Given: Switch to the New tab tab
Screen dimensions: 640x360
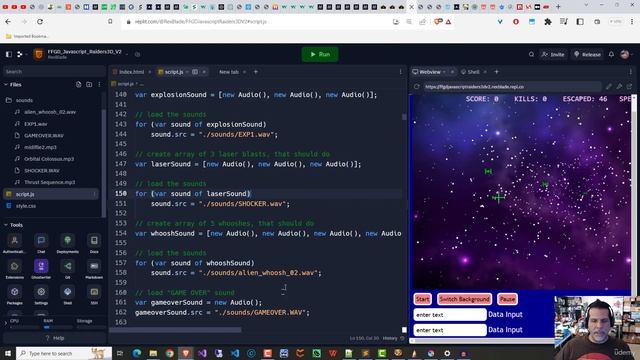Looking at the screenshot, I should click(x=229, y=72).
